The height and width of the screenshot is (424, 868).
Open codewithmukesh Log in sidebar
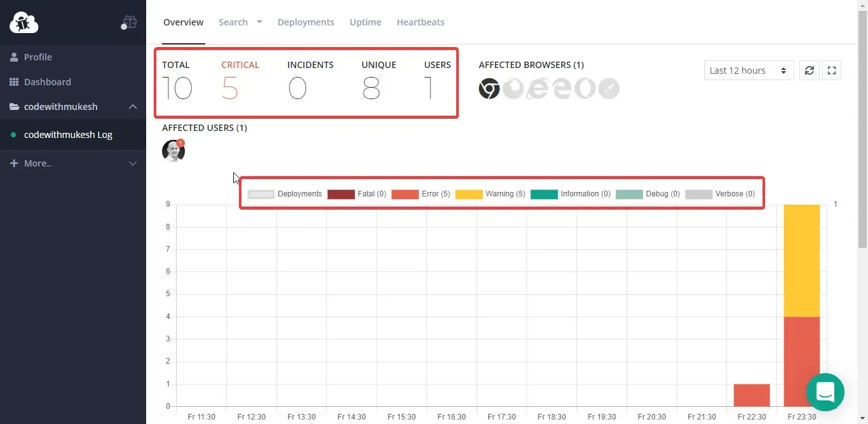point(68,135)
